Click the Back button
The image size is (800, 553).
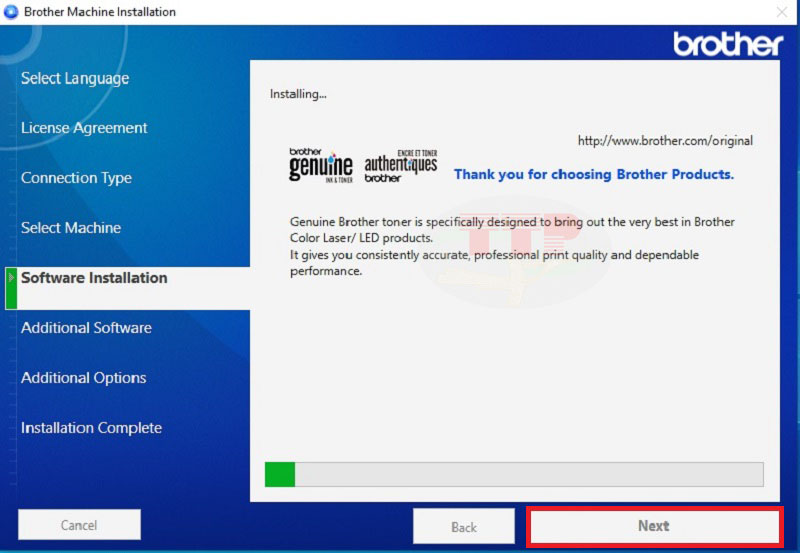click(x=464, y=526)
